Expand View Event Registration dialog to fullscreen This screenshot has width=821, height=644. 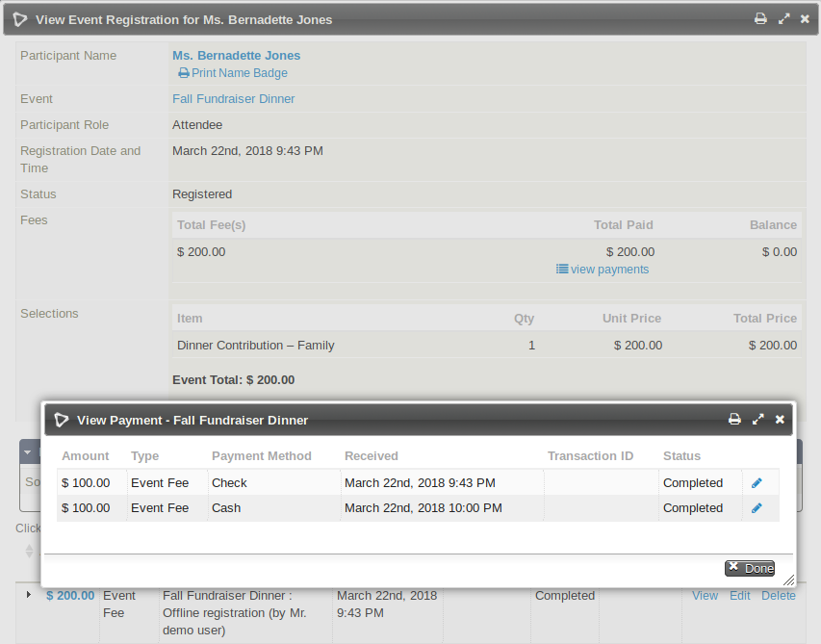784,18
